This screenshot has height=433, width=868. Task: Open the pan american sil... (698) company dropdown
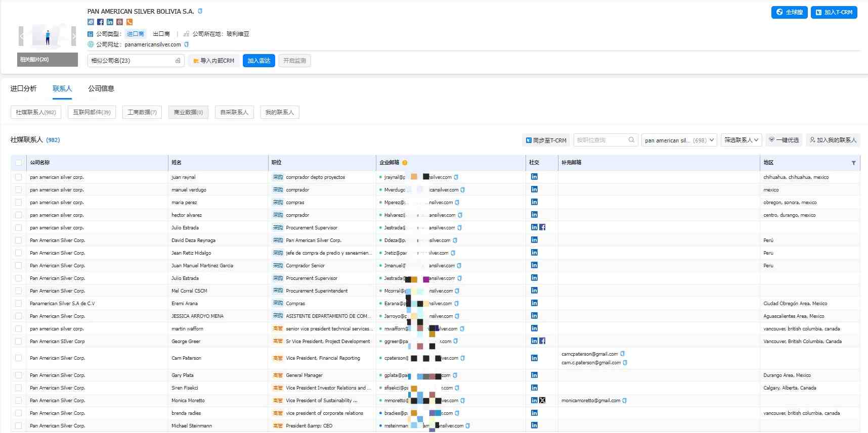tap(679, 140)
